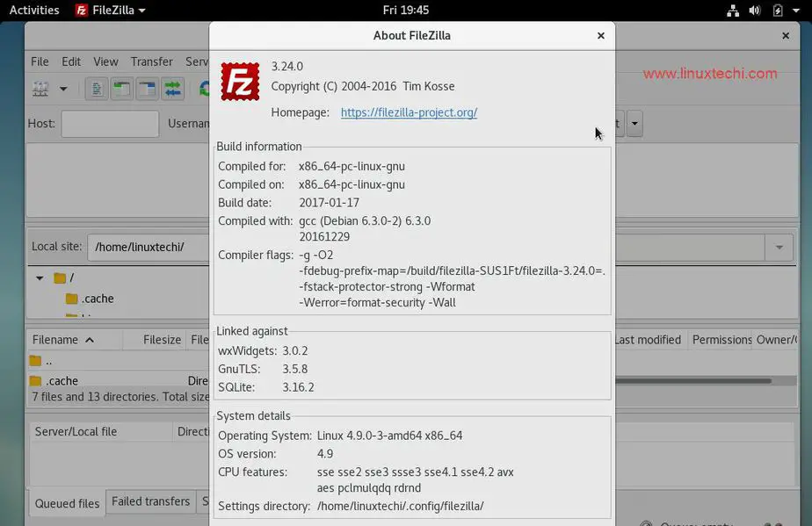812x526 pixels.
Task: Click the version number 3.24.0
Action: 286,67
